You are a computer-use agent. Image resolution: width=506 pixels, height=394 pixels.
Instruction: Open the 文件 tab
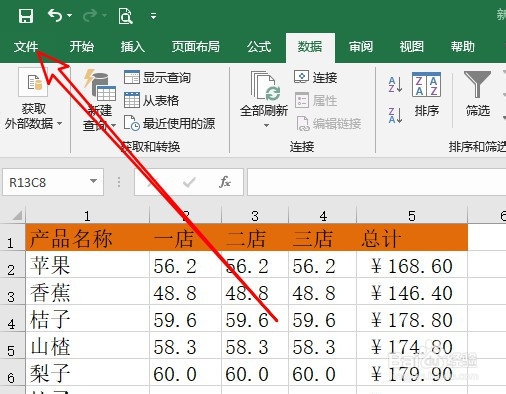point(26,46)
